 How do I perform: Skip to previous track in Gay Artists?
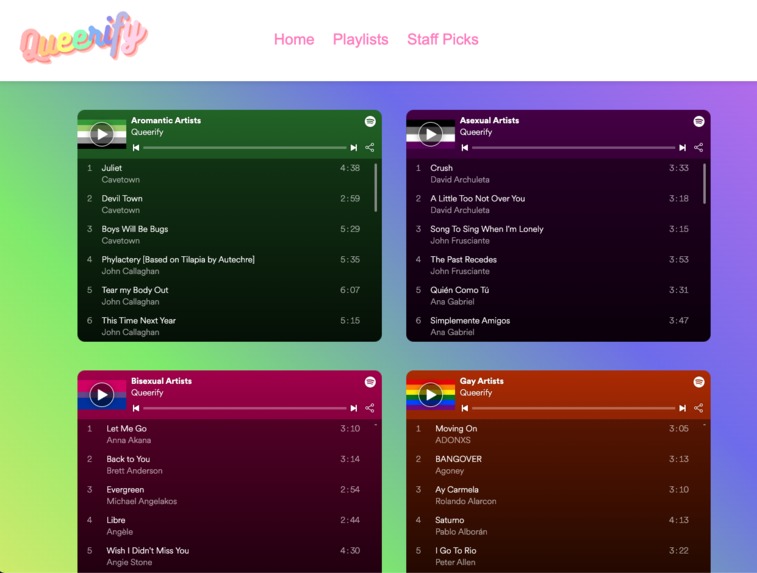(465, 408)
